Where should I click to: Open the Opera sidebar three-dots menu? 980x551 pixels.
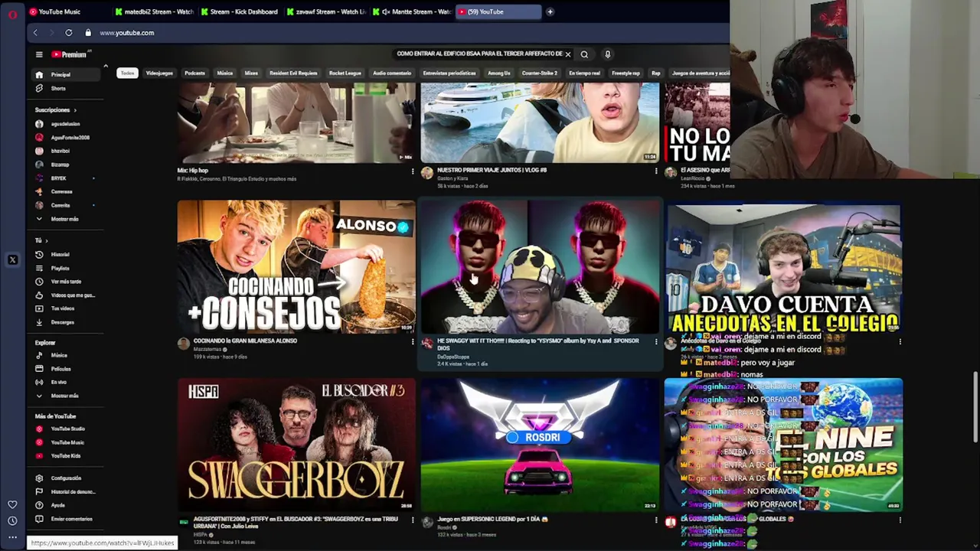point(12,537)
